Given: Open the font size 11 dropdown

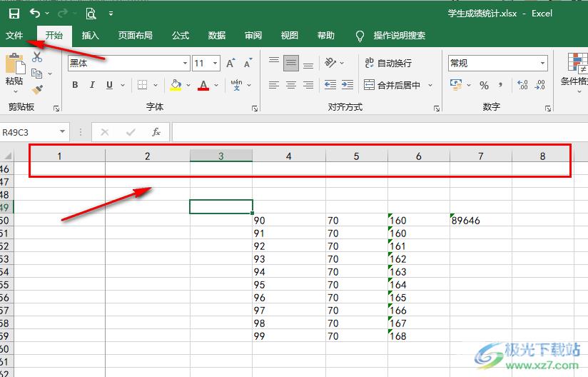Looking at the screenshot, I should 216,63.
